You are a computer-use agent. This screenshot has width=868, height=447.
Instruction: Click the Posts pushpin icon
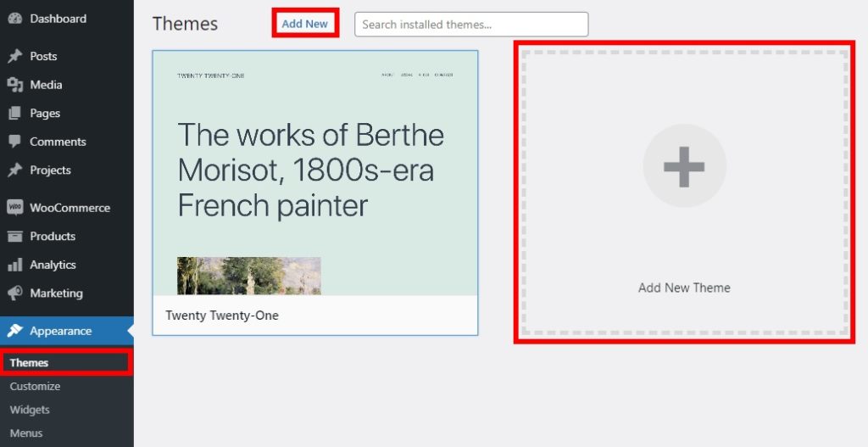click(x=15, y=56)
